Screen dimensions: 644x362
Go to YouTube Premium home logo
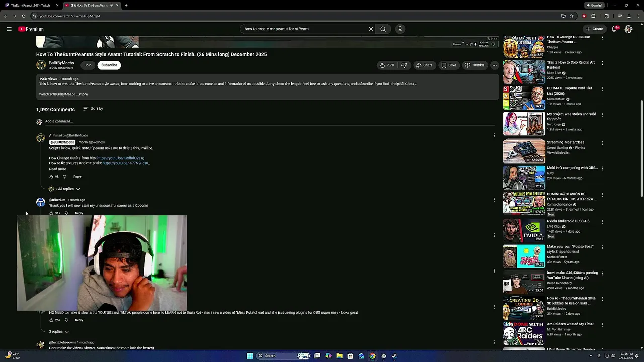tap(31, 29)
